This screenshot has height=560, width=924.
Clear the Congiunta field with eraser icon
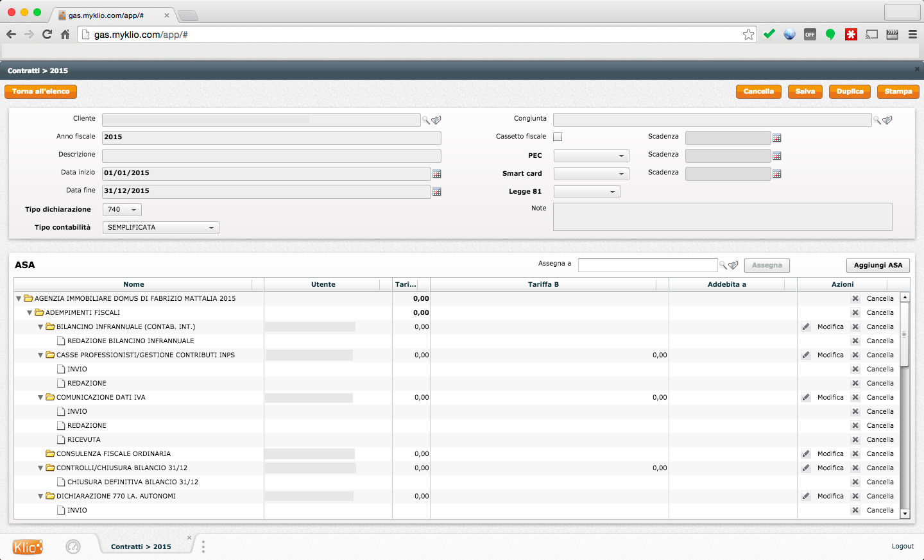[887, 120]
